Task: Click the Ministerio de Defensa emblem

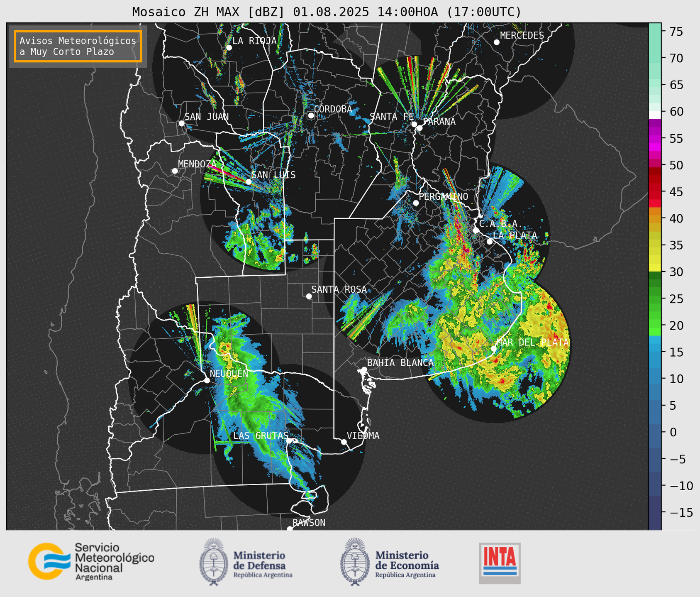Action: (x=213, y=562)
